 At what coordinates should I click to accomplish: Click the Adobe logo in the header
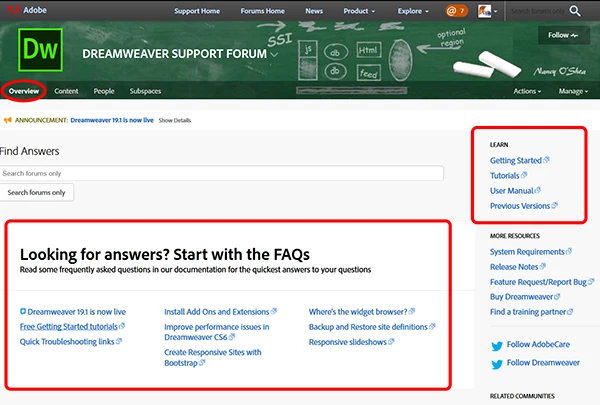click(x=27, y=10)
